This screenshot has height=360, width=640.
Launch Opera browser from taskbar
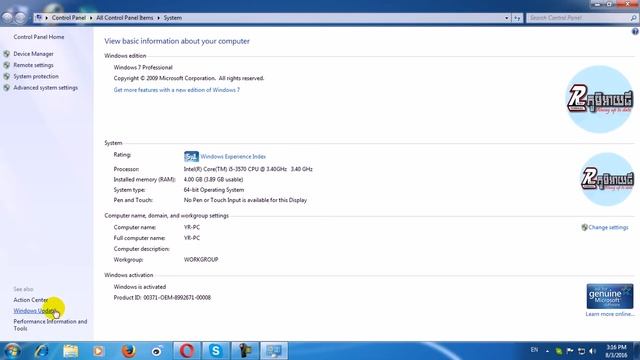[187, 351]
